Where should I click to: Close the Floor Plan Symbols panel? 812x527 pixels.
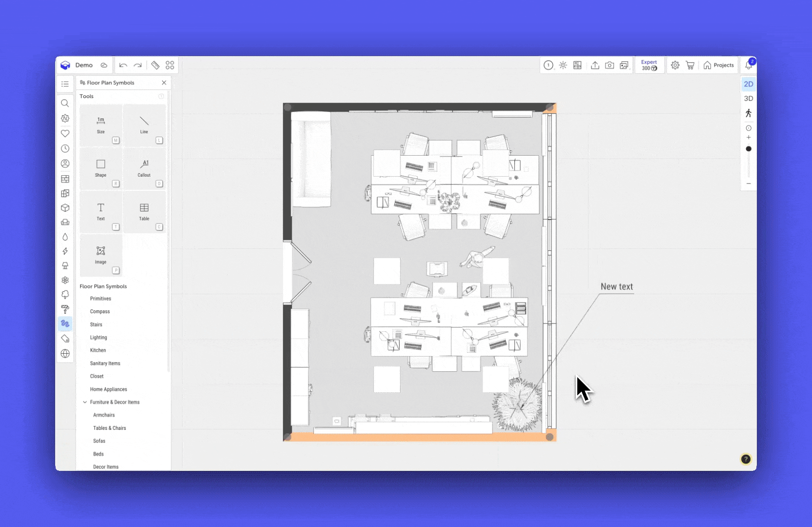point(164,83)
